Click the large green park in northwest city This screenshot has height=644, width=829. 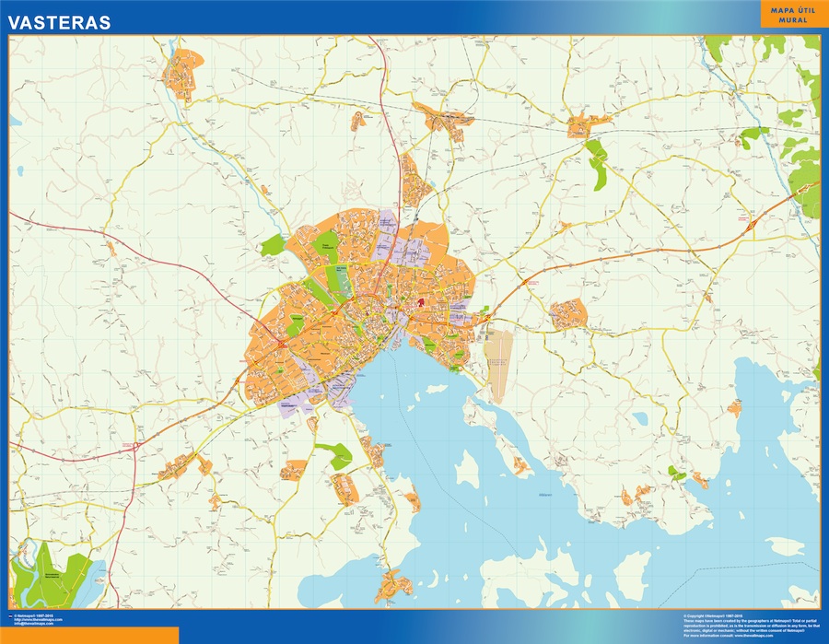coord(326,243)
